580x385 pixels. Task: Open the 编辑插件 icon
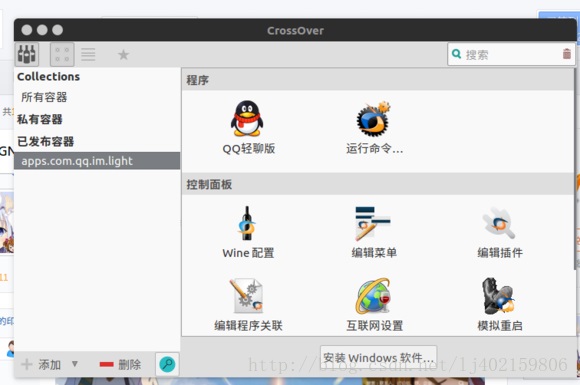[499, 223]
